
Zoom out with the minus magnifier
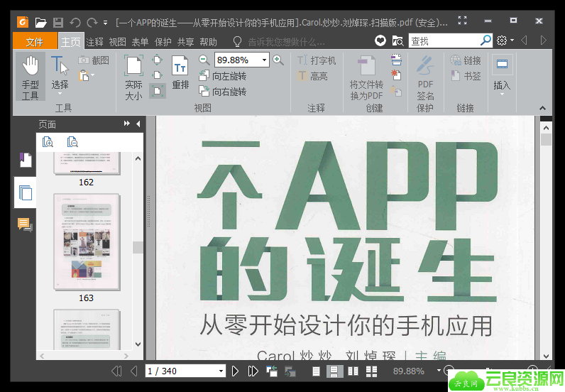204,60
